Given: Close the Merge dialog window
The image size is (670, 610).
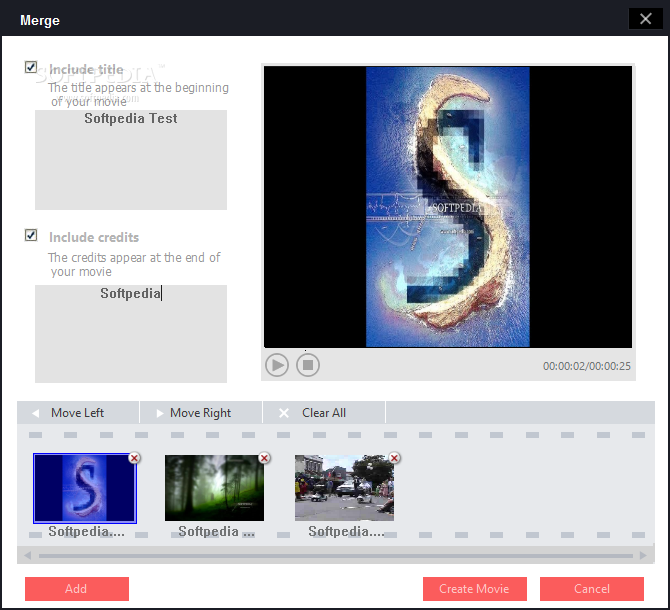Looking at the screenshot, I should (645, 19).
